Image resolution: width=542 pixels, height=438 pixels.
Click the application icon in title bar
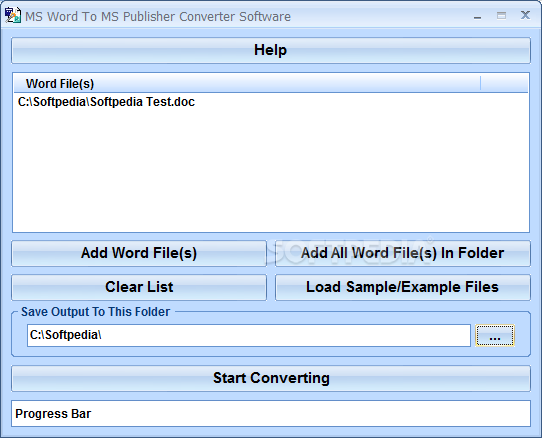(13, 16)
